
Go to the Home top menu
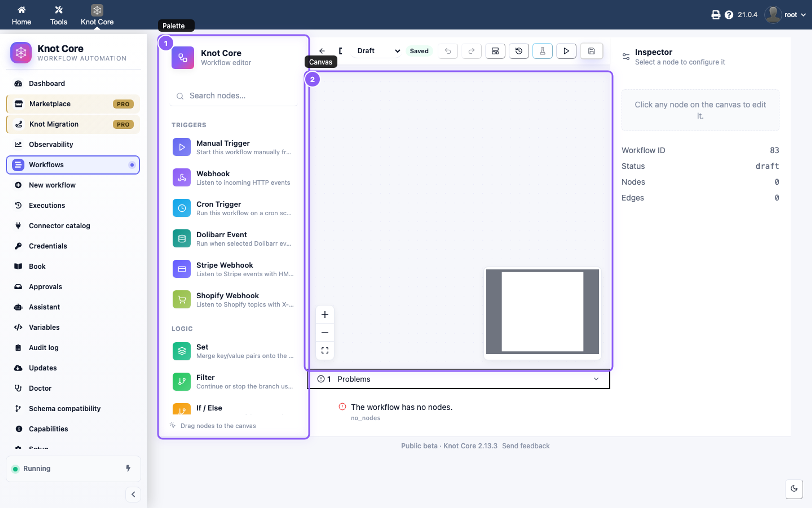point(21,15)
